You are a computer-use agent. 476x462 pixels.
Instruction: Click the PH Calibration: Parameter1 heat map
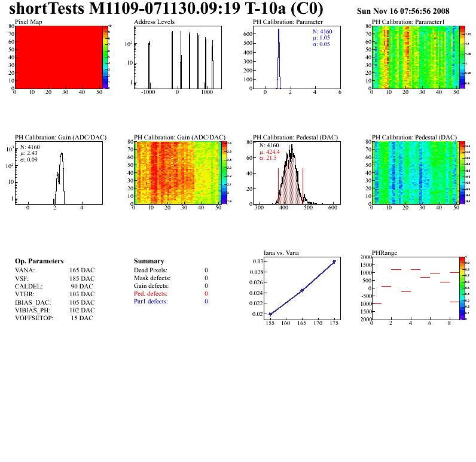(x=416, y=57)
